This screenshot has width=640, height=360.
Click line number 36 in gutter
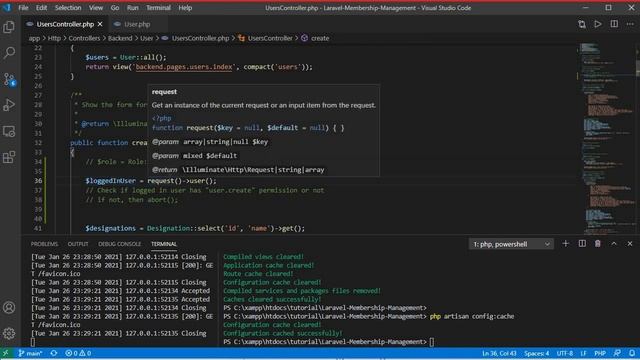tap(38, 181)
